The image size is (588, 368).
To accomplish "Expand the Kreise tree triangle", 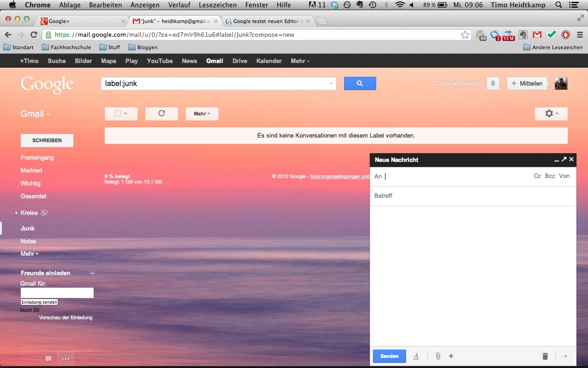I will [x=17, y=213].
